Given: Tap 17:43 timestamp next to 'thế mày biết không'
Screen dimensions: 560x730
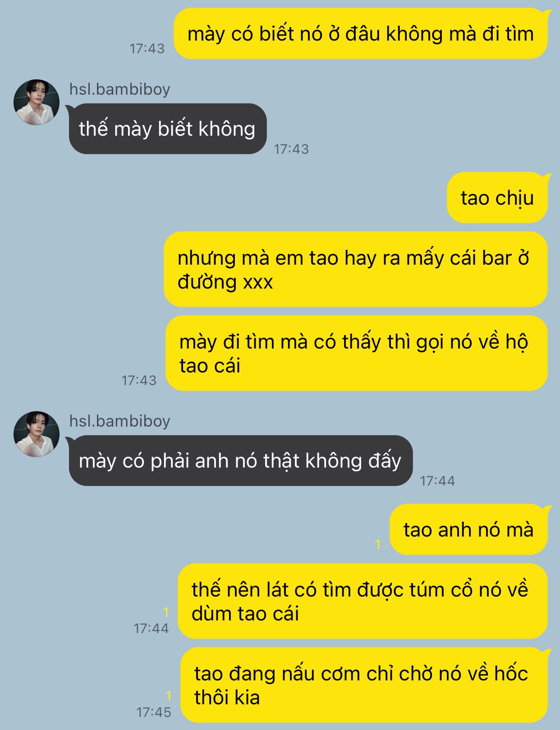Looking at the screenshot, I should tap(291, 149).
